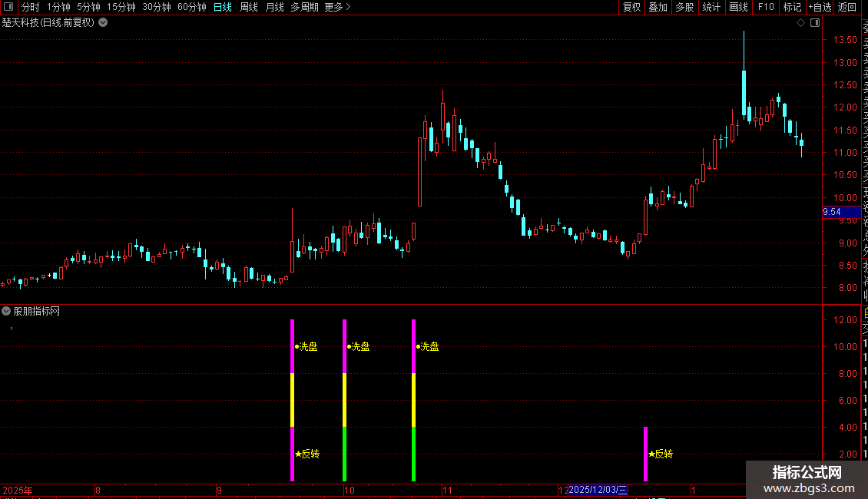
Task: Open the 统计 statistics tool
Action: [x=711, y=7]
